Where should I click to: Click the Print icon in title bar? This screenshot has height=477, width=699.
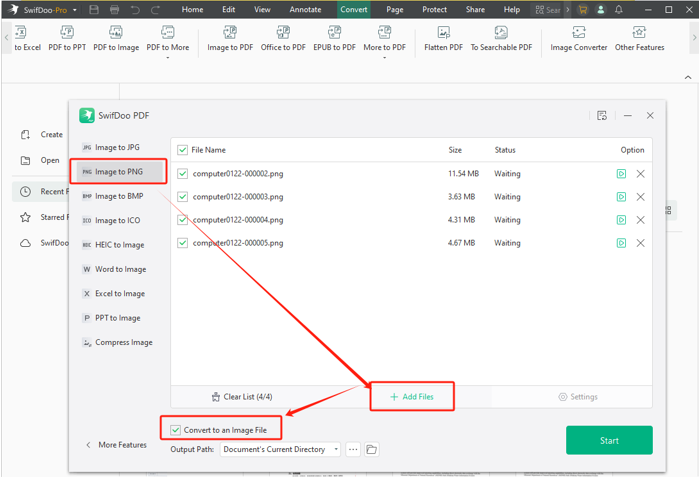click(x=115, y=9)
